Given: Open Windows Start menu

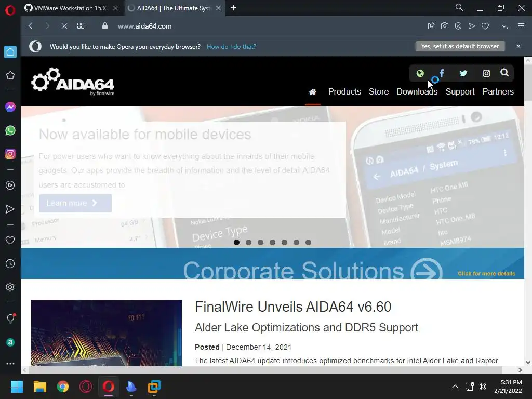Looking at the screenshot, I should click(x=17, y=387).
